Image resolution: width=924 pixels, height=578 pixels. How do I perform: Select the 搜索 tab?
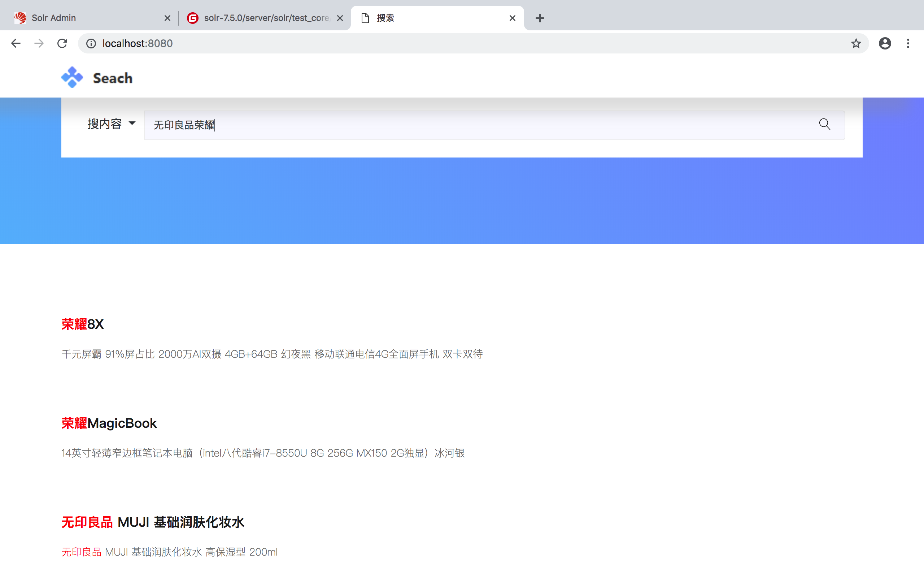(437, 18)
